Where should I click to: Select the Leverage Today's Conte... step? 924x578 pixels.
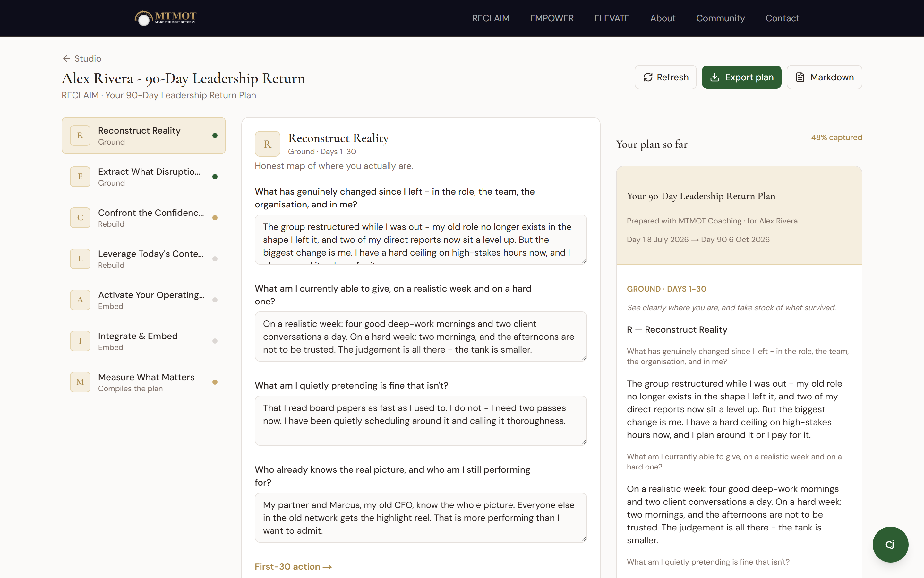click(x=143, y=259)
